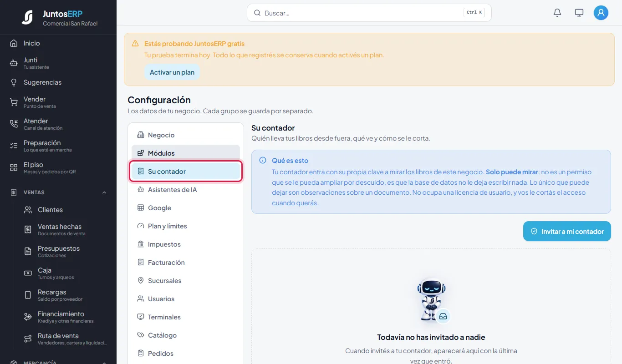Click the Ctrl K shortcut badge
Viewport: 622px width, 364px height.
pyautogui.click(x=474, y=13)
